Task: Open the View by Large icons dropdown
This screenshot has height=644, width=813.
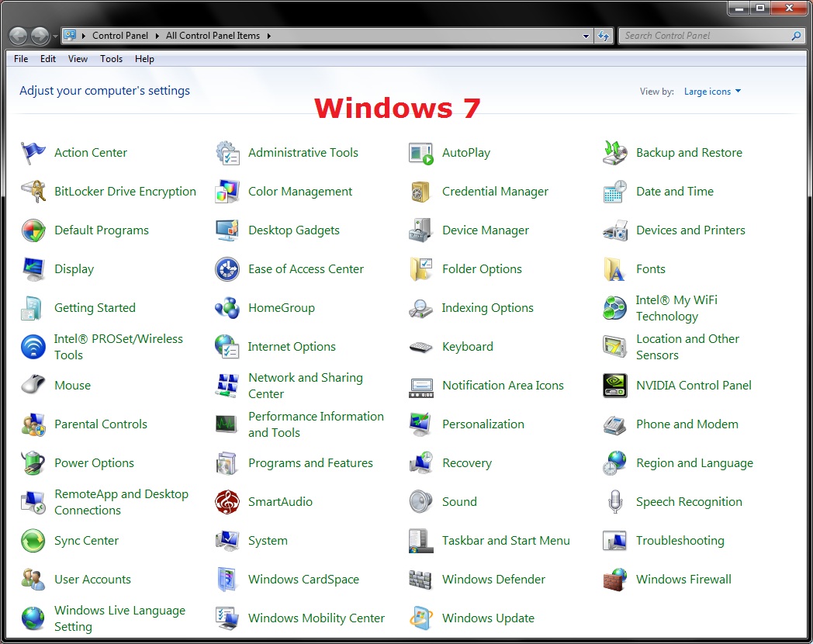Action: tap(712, 92)
